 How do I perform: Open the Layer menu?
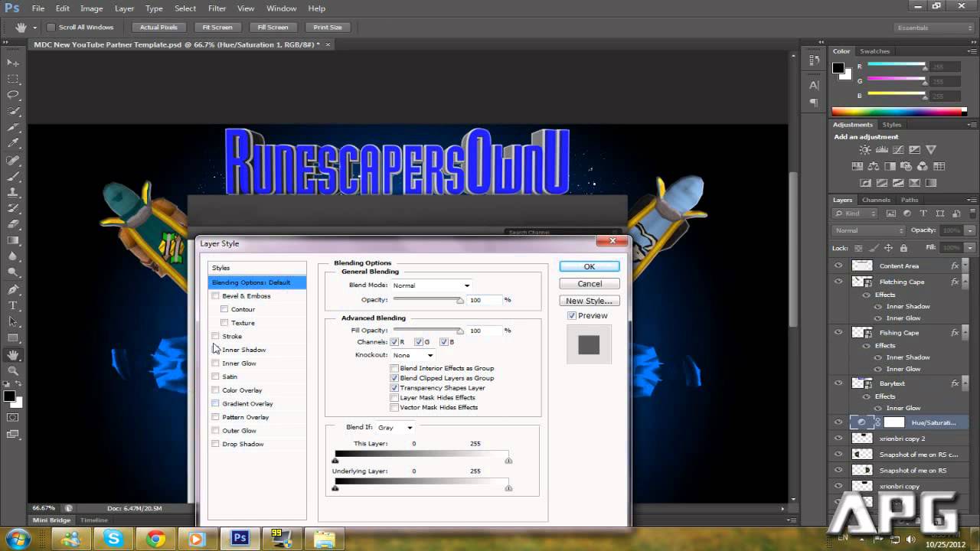[x=124, y=8]
